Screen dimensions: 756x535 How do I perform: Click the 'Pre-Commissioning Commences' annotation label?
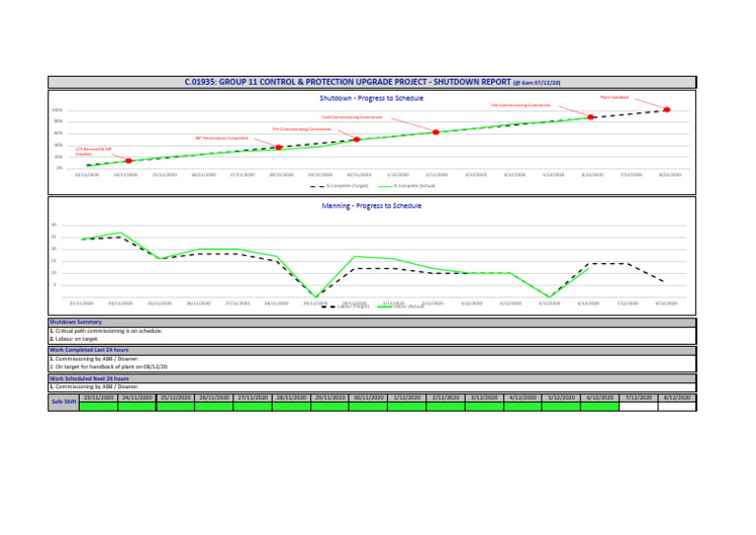[x=302, y=129]
